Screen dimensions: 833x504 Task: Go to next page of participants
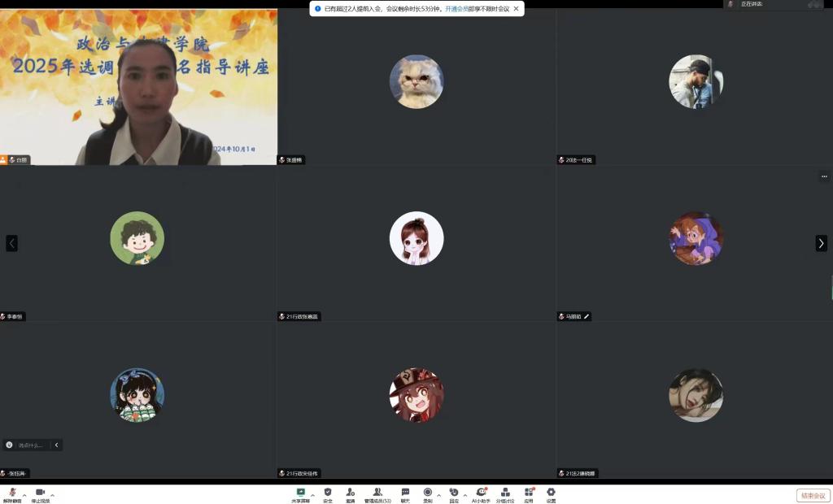(x=821, y=243)
